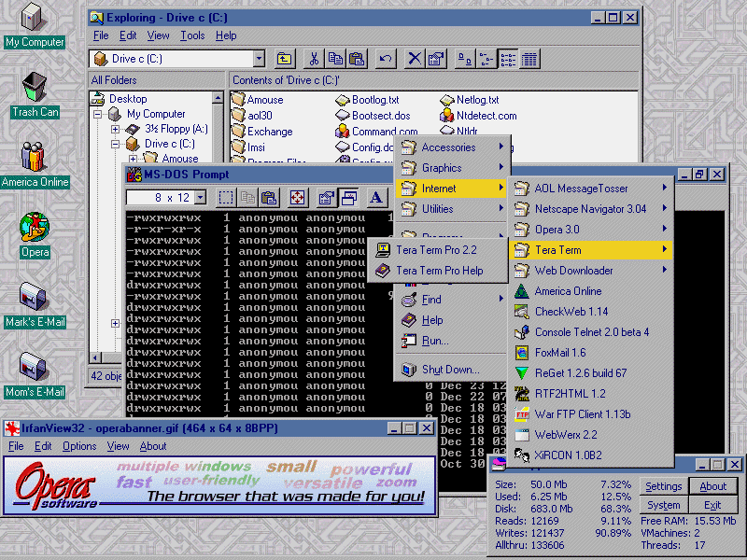Select the Ntdetect.com file
This screenshot has height=560, width=747.
pos(479,116)
